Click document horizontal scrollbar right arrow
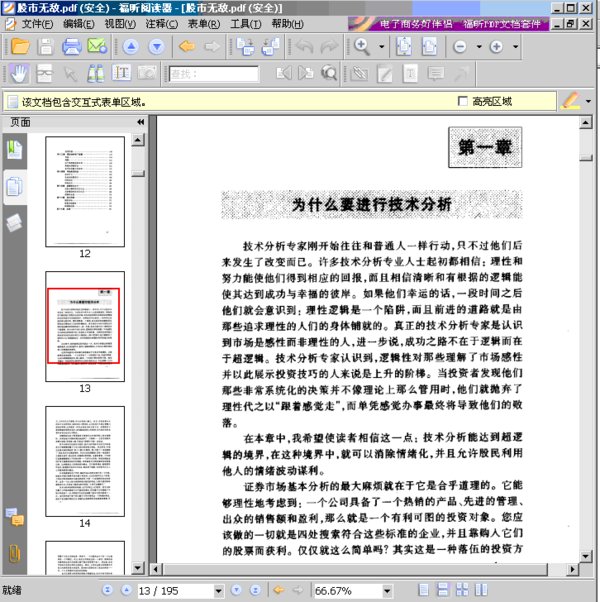This screenshot has height=602, width=600. (x=572, y=569)
